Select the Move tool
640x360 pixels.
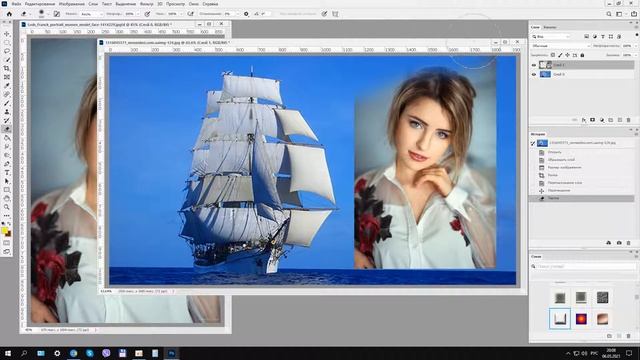7,34
